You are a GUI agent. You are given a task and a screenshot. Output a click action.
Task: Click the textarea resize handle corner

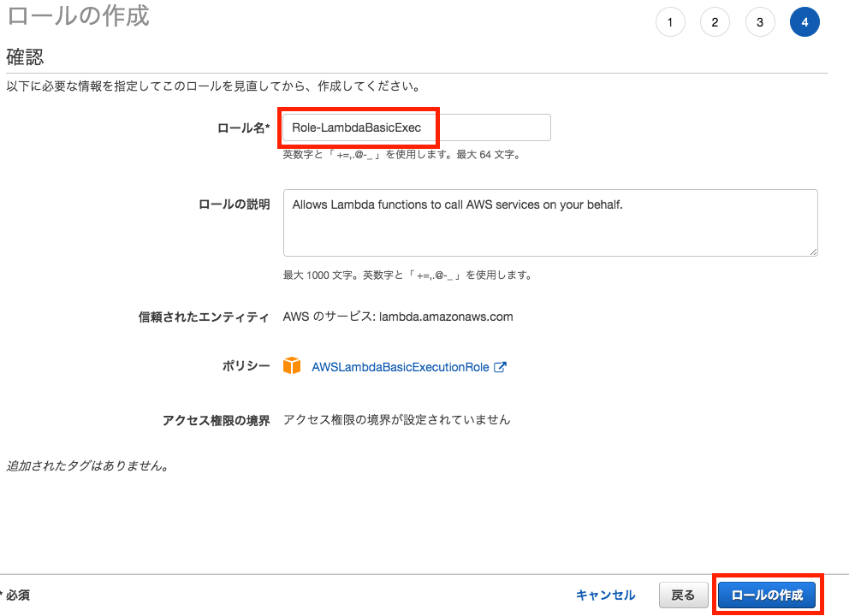tap(811, 250)
